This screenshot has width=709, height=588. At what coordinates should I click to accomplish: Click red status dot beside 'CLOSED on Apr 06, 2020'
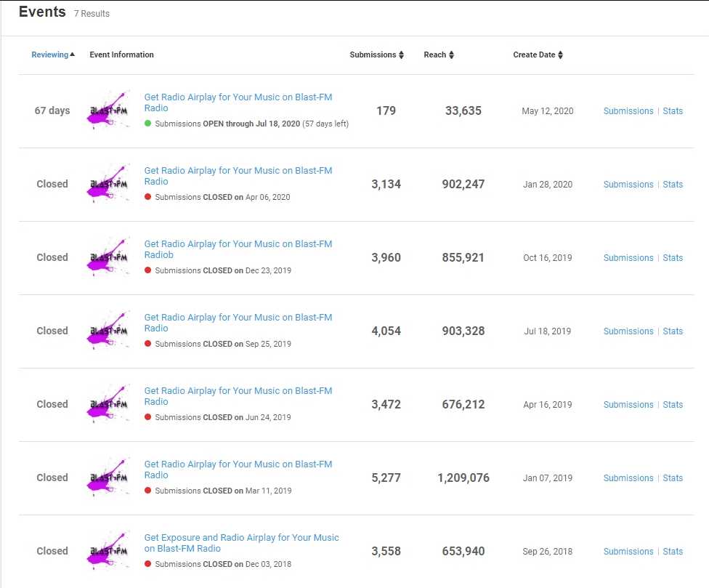click(147, 196)
